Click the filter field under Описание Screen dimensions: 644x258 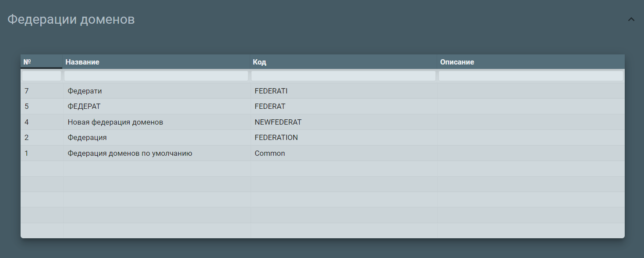[531, 75]
